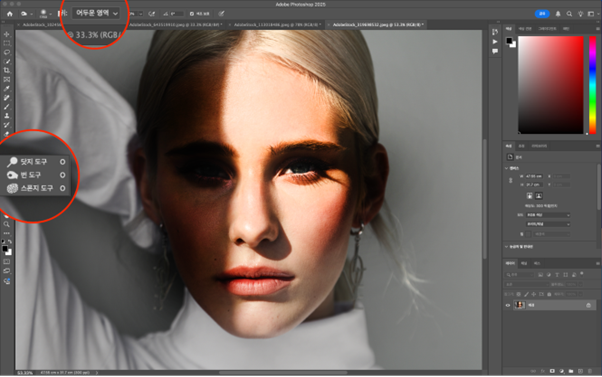The height and width of the screenshot is (377, 602).
Task: Add a layer mask button
Action: point(552,371)
